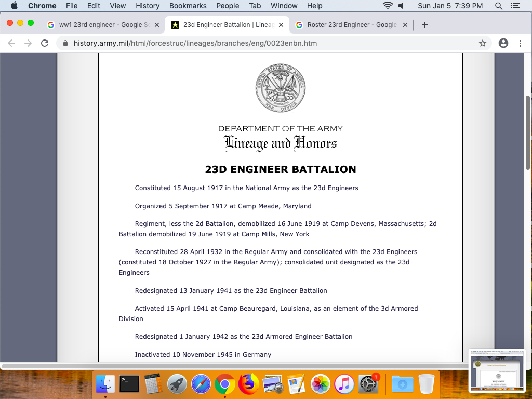
Task: Launch Terminal from the Dock
Action: 129,384
